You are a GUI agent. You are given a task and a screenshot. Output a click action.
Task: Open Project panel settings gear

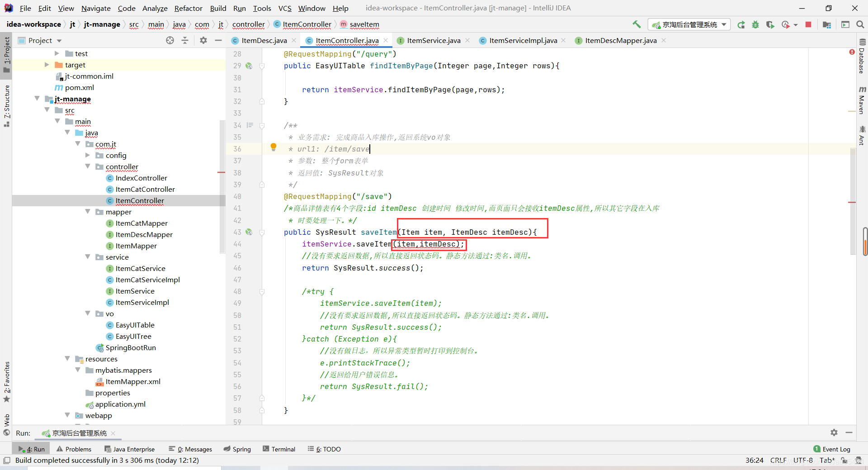point(203,40)
